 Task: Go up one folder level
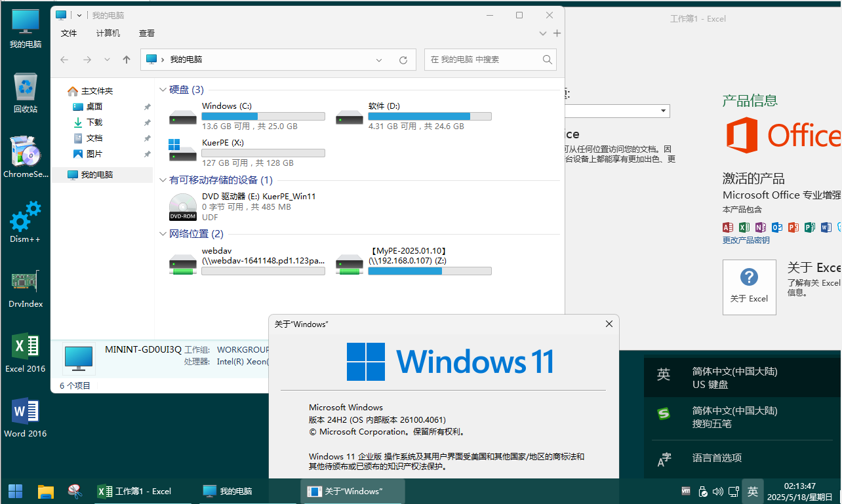pyautogui.click(x=127, y=60)
